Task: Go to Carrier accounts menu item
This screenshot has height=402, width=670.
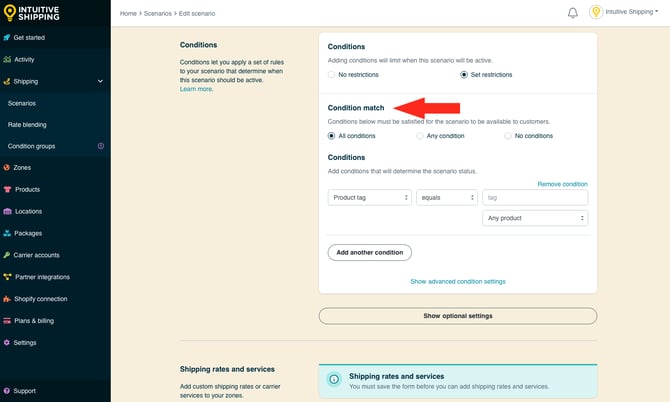Action: (36, 255)
